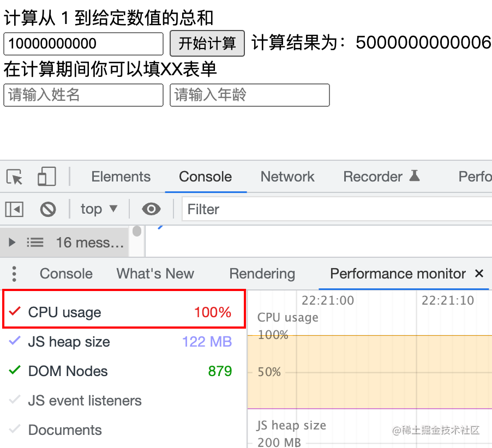Close the Performance monitor panel
The width and height of the screenshot is (492, 448).
click(479, 274)
